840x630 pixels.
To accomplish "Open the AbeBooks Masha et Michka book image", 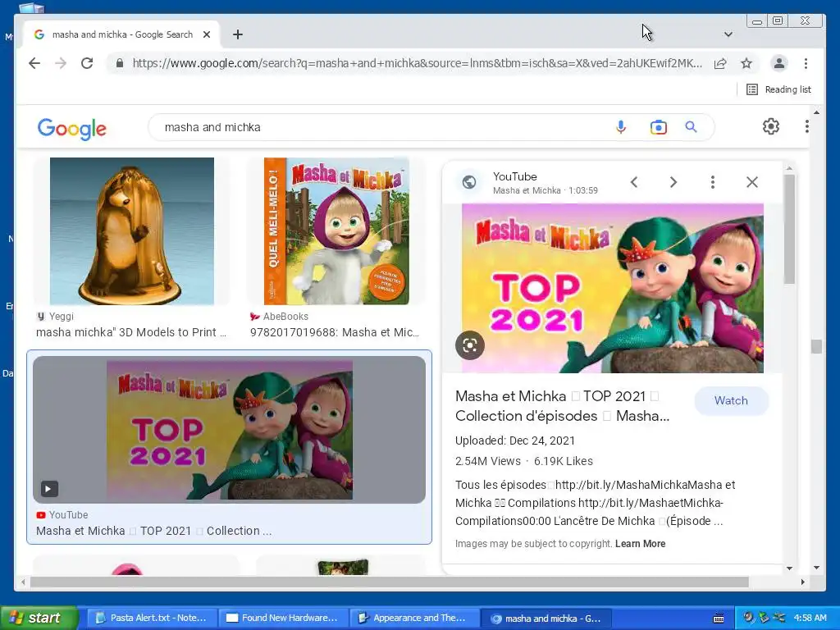I will [336, 231].
